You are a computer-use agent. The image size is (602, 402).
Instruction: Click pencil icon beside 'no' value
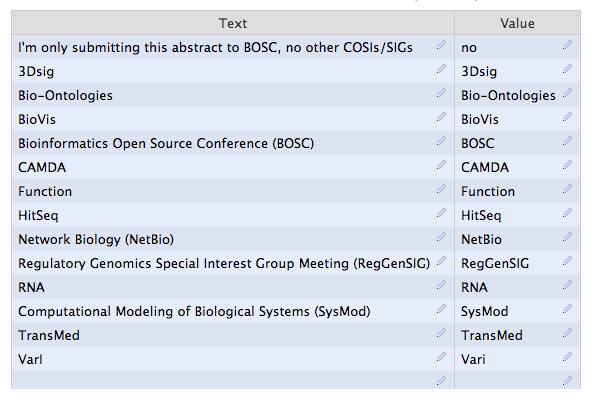pyautogui.click(x=567, y=46)
